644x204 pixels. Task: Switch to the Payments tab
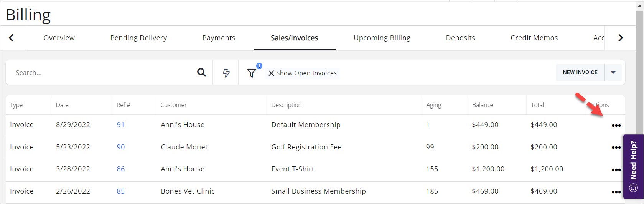(219, 38)
